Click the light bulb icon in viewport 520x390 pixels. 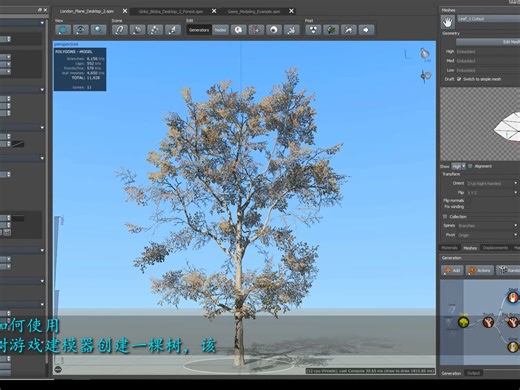[425, 54]
